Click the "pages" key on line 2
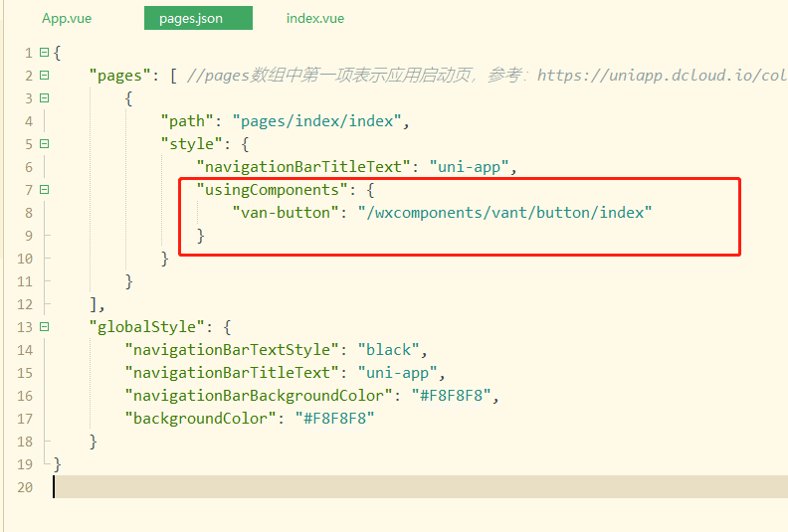 click(119, 76)
